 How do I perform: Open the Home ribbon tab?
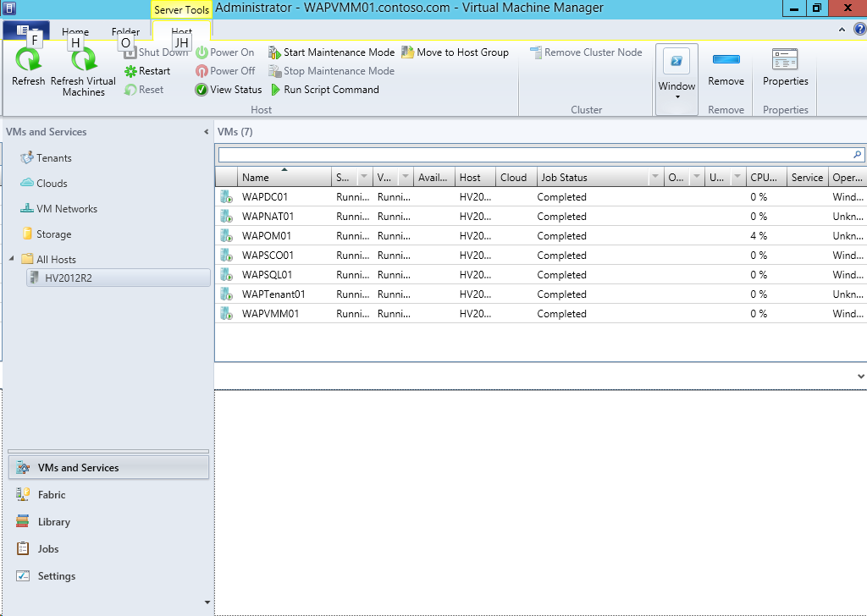75,31
